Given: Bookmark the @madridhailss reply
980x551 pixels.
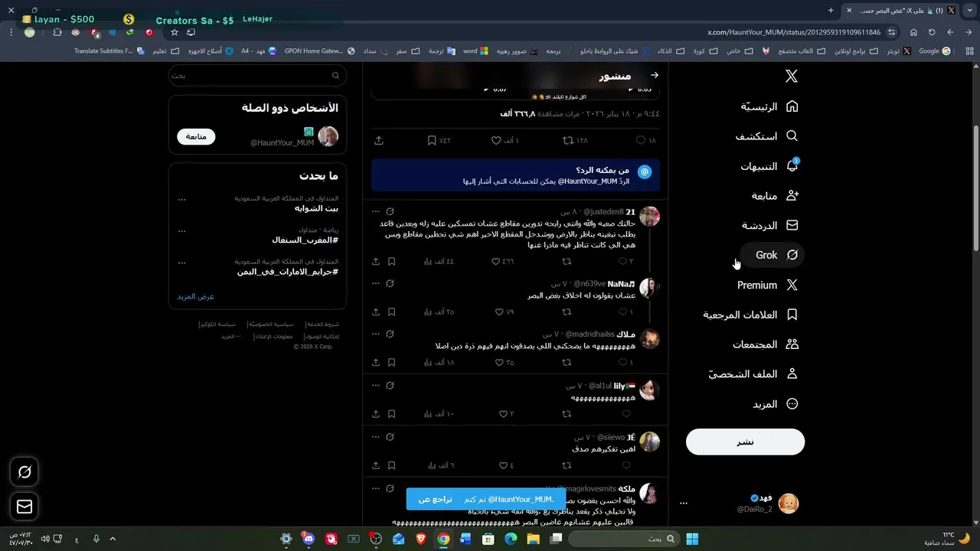Looking at the screenshot, I should 391,363.
